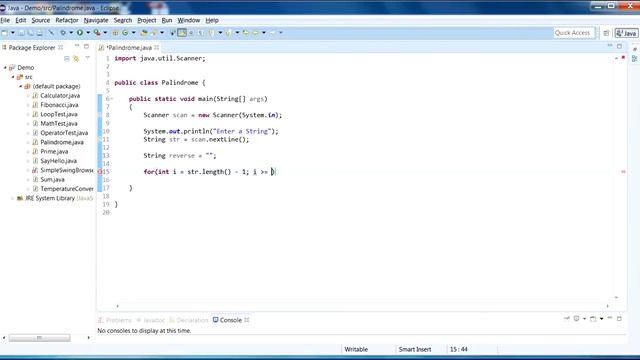Open the Run menu
Viewport: 640px width, 360px height.
167,20
